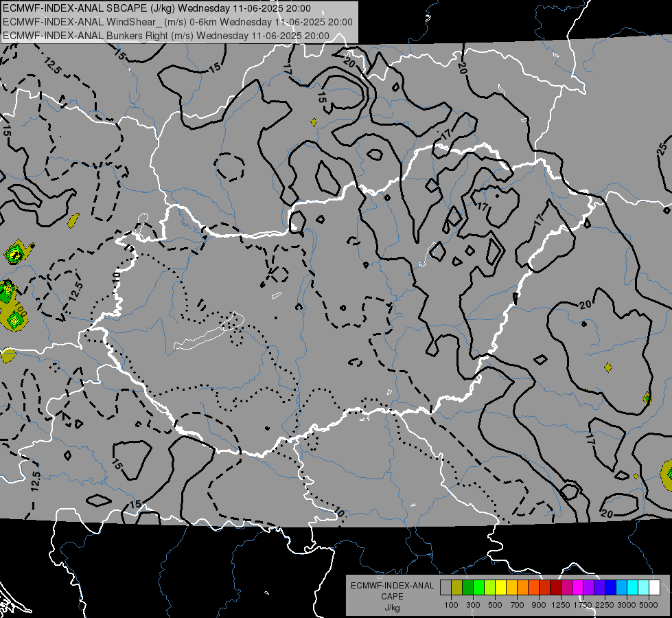Select the white swatch in CAPE legend
The height and width of the screenshot is (618, 672).
tap(655, 587)
